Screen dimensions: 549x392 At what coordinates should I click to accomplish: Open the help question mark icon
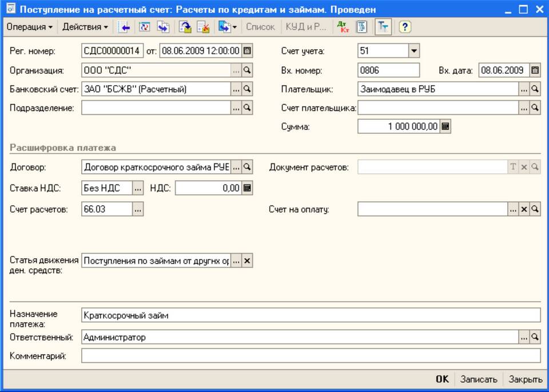pyautogui.click(x=405, y=27)
